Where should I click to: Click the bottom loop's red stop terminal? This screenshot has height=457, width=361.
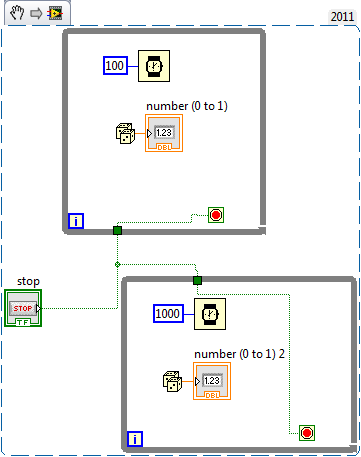point(307,433)
